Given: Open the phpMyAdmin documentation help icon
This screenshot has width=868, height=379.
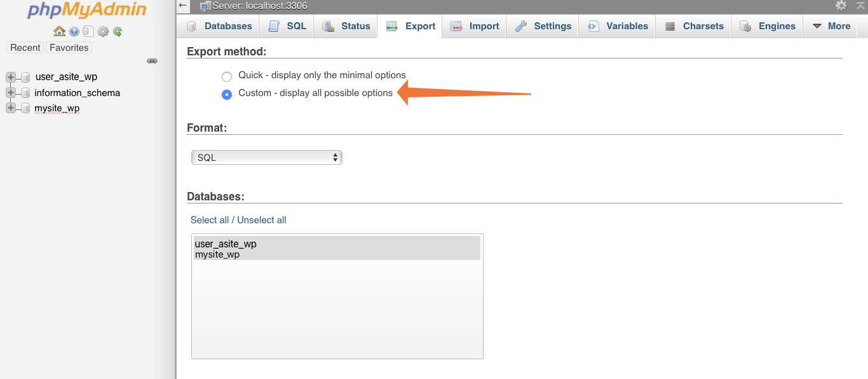Looking at the screenshot, I should point(74,31).
